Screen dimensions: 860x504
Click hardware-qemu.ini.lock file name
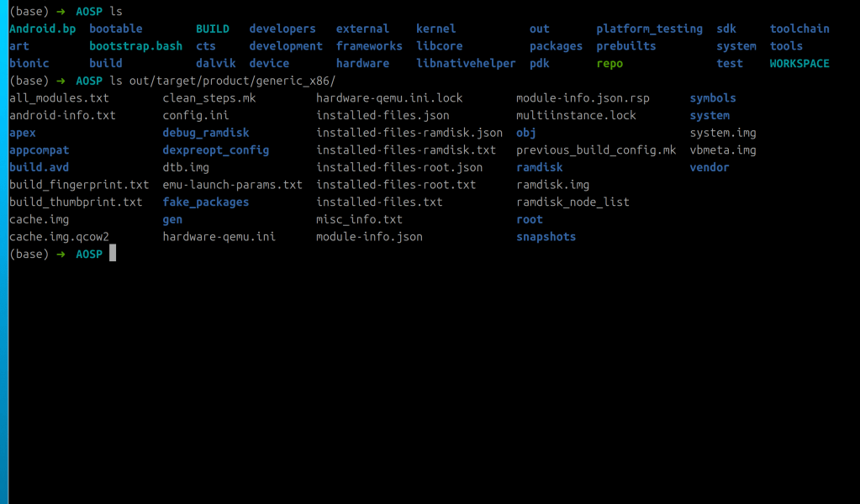coord(389,98)
